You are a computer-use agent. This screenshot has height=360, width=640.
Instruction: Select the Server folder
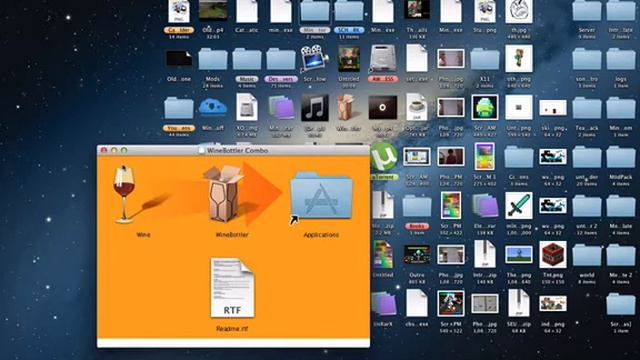click(587, 11)
